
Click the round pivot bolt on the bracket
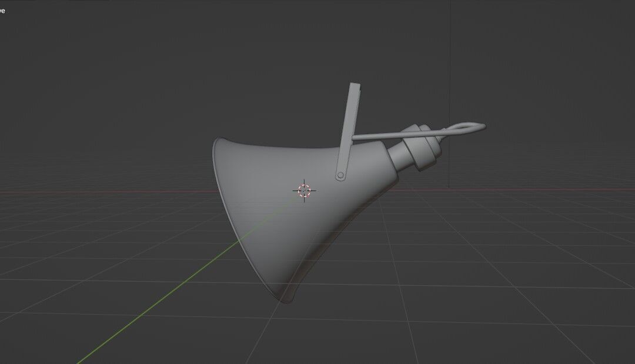340,175
